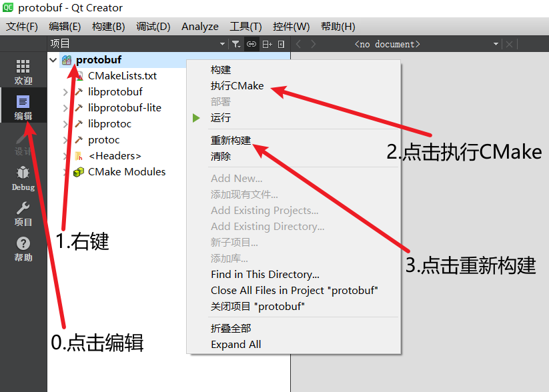
Task: Open the Help (帮助) menu in menu bar
Action: pos(338,27)
